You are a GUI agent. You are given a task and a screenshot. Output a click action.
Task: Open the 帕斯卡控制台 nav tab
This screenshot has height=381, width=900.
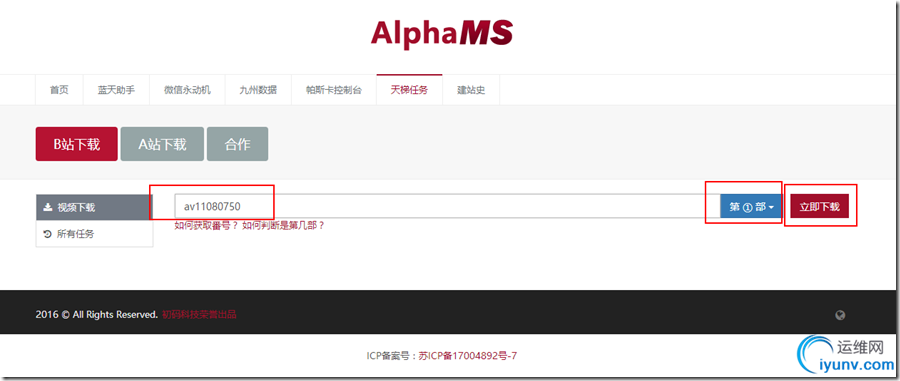(x=334, y=90)
